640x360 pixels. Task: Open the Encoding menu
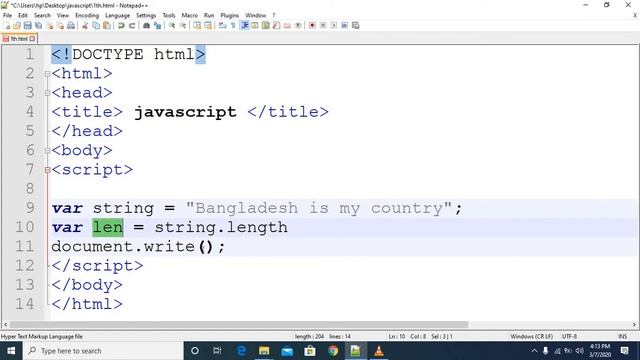pyautogui.click(x=87, y=16)
